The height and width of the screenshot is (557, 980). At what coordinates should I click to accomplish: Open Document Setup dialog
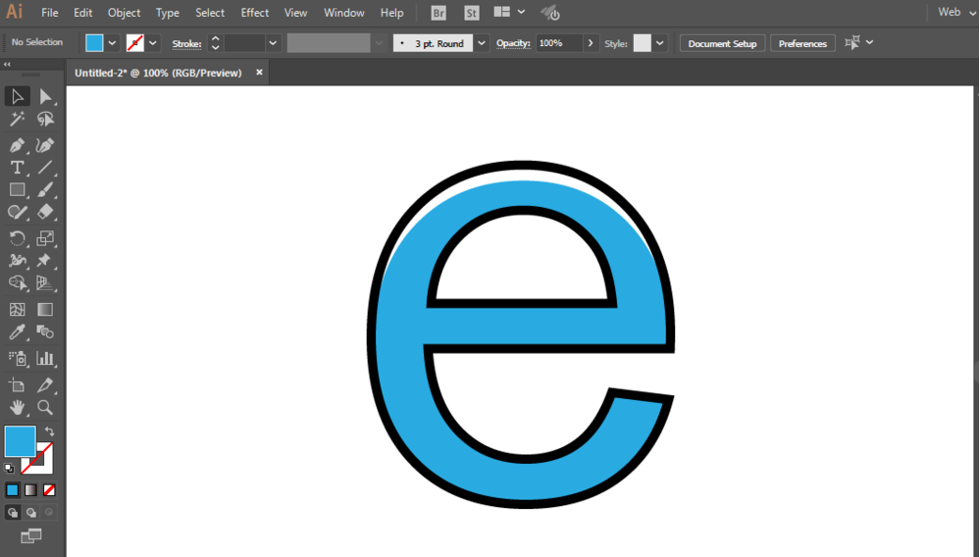[722, 43]
